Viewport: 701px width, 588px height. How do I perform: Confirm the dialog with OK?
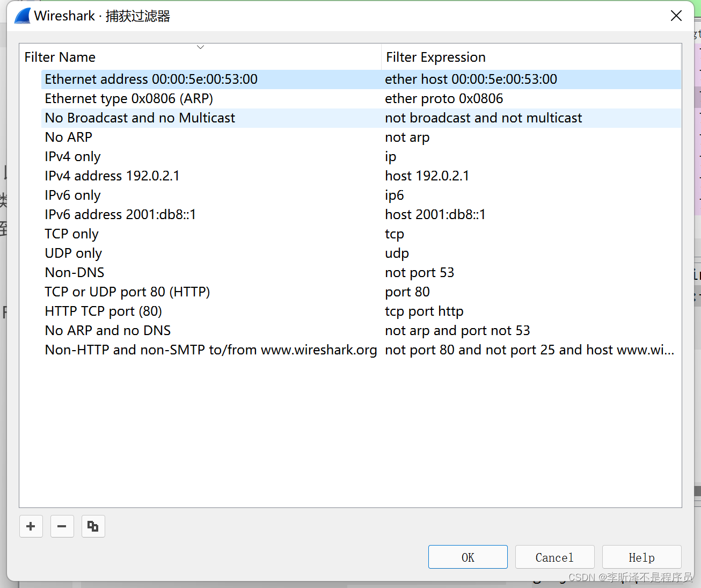(468, 557)
